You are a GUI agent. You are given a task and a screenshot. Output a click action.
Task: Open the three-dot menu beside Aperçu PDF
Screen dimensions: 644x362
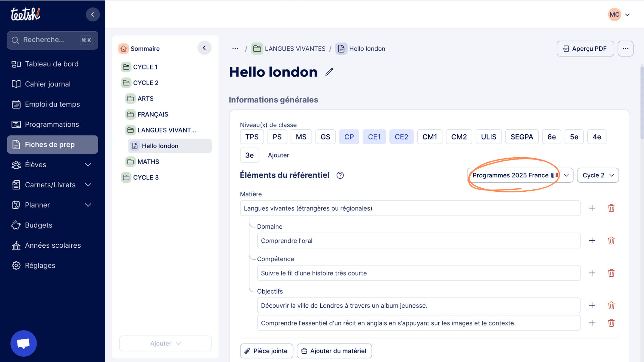[x=625, y=49]
